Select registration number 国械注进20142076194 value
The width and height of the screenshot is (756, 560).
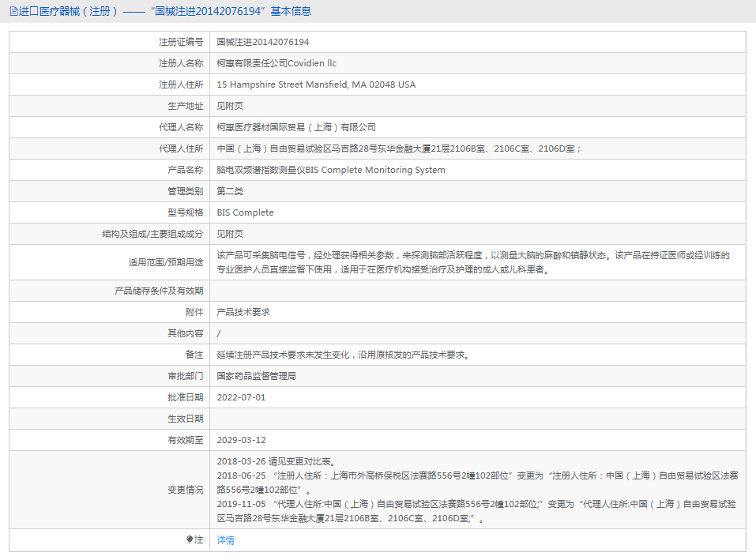[x=263, y=42]
